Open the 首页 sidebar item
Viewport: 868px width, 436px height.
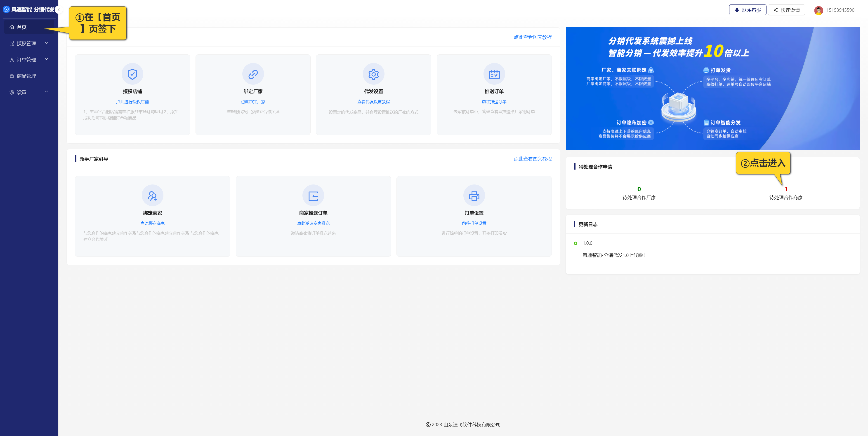click(22, 27)
